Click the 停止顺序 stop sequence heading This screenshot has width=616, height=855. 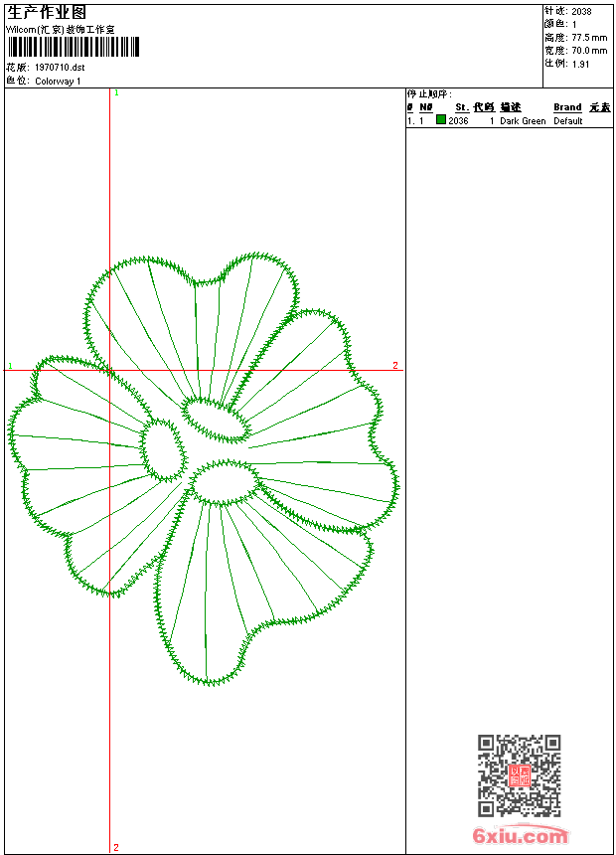tap(429, 94)
